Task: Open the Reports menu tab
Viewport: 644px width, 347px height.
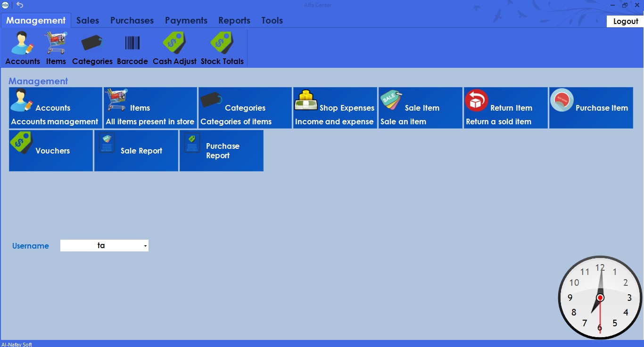Action: pos(234,20)
